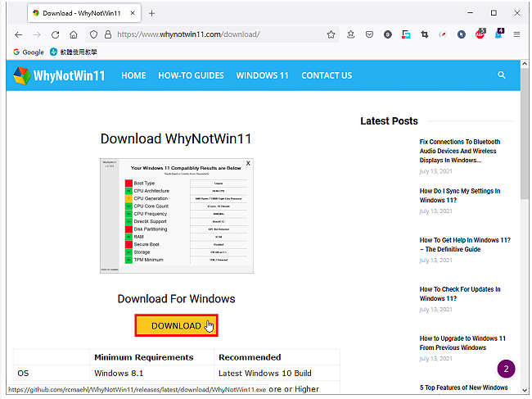Open the browser home page
This screenshot has width=532, height=399.
(x=74, y=34)
